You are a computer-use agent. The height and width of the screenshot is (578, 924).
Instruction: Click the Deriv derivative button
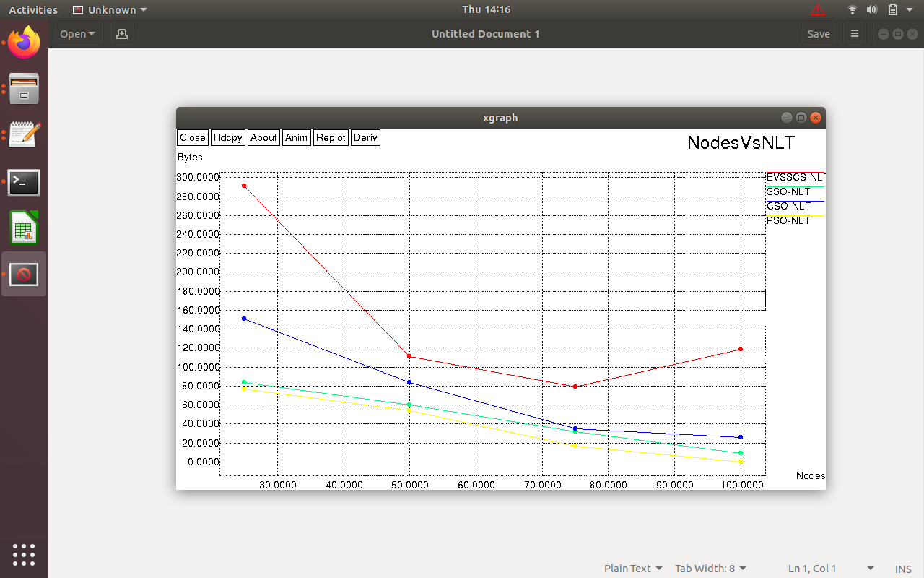coord(365,137)
